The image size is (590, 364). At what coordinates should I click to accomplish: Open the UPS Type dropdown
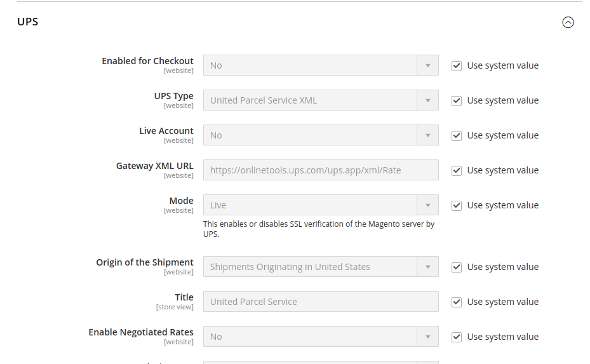(321, 100)
